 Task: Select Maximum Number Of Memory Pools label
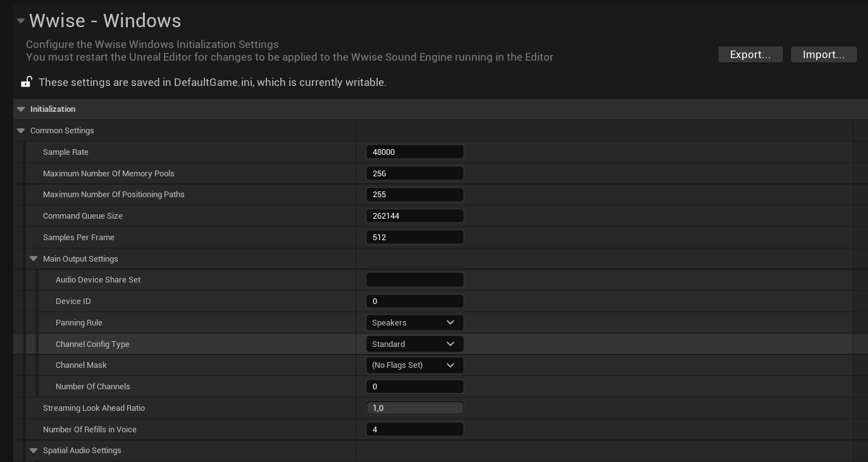(x=109, y=174)
